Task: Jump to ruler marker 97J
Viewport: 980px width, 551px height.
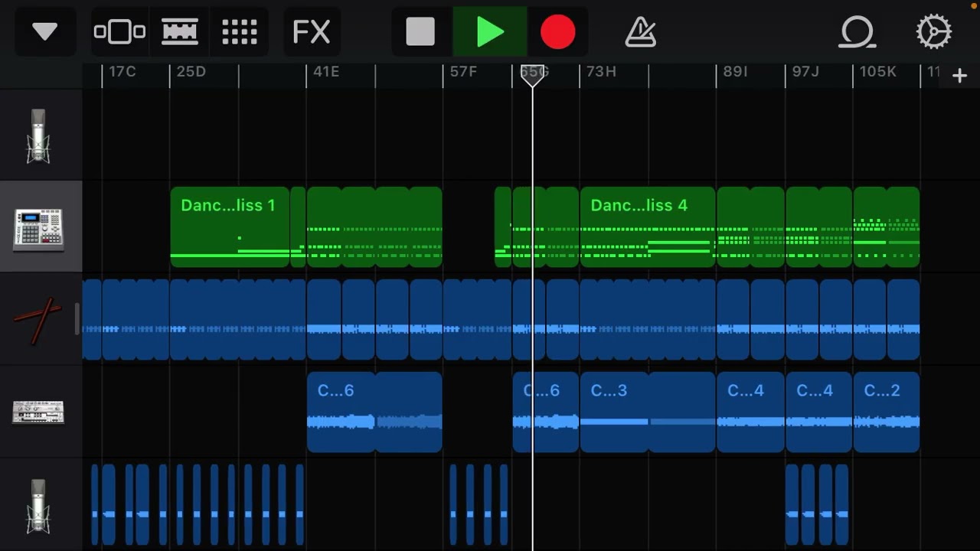Action: pos(805,72)
